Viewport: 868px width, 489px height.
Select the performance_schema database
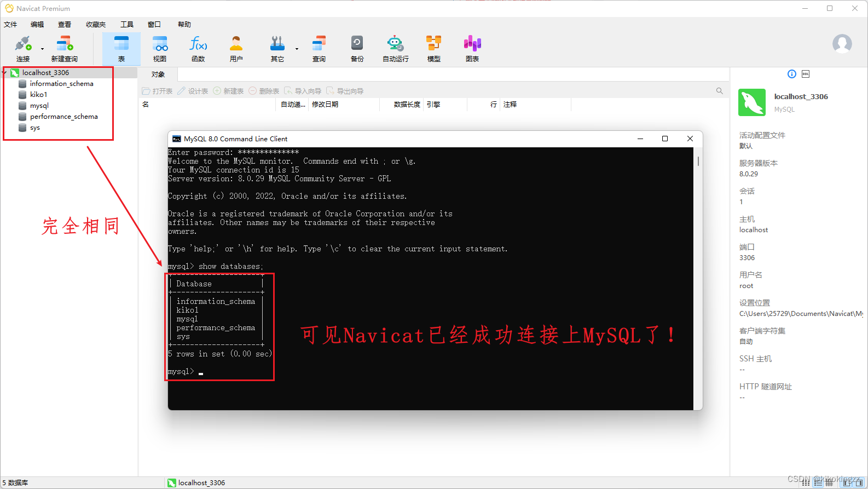(x=63, y=117)
